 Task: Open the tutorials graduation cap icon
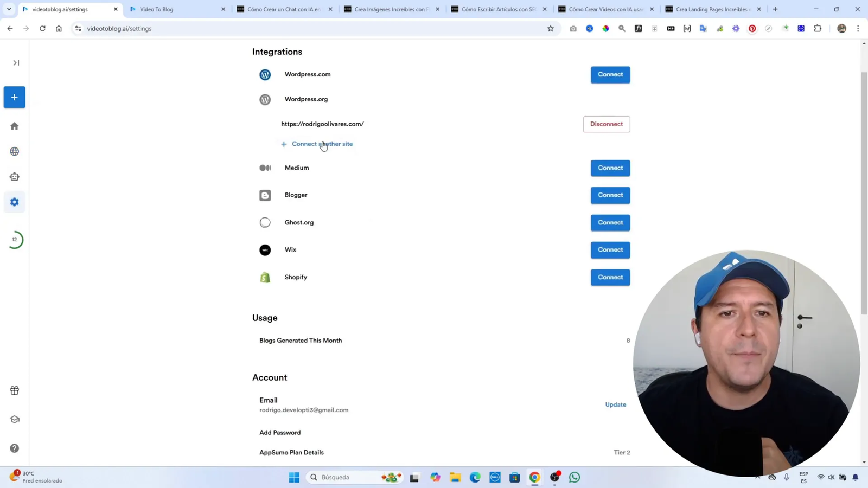click(14, 419)
